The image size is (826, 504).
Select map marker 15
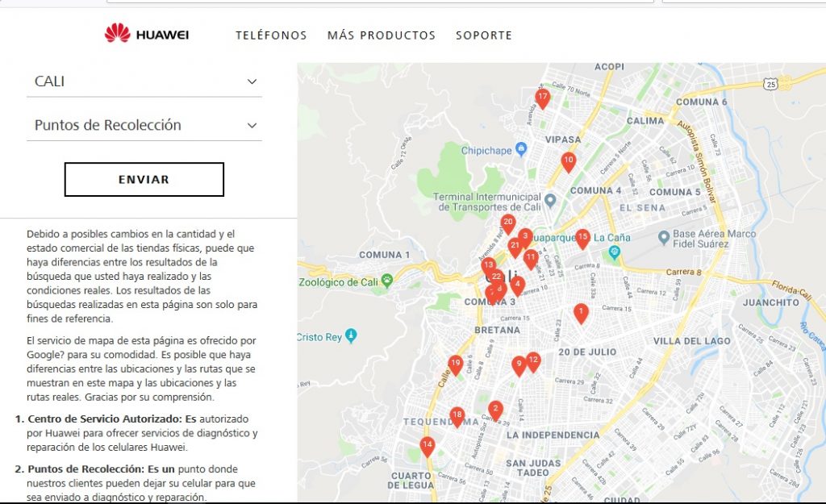tap(582, 239)
